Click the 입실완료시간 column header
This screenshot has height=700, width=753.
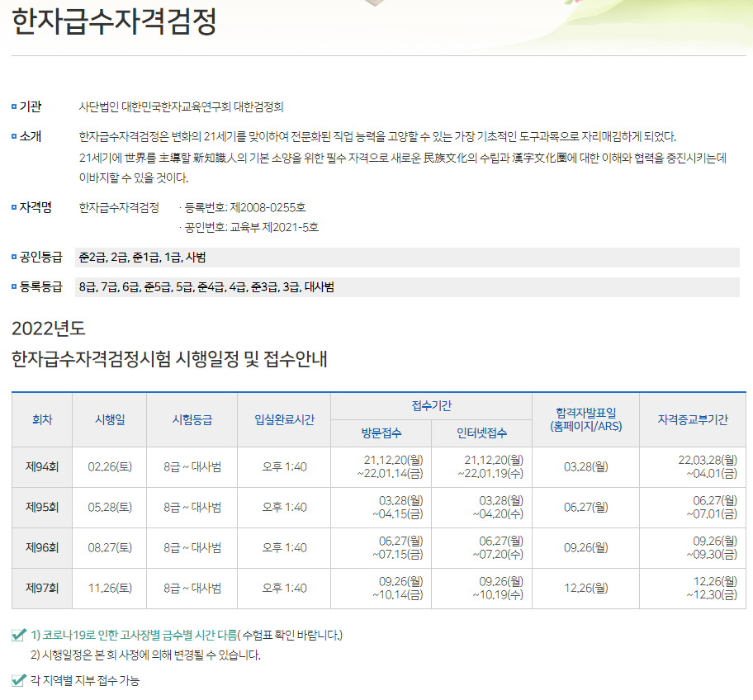click(284, 419)
